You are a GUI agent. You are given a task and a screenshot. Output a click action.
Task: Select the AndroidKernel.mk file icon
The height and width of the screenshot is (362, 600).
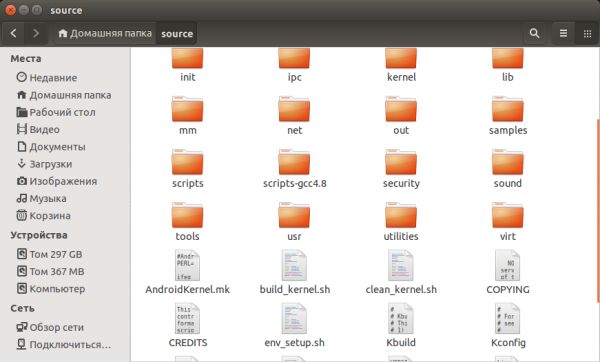tap(187, 266)
